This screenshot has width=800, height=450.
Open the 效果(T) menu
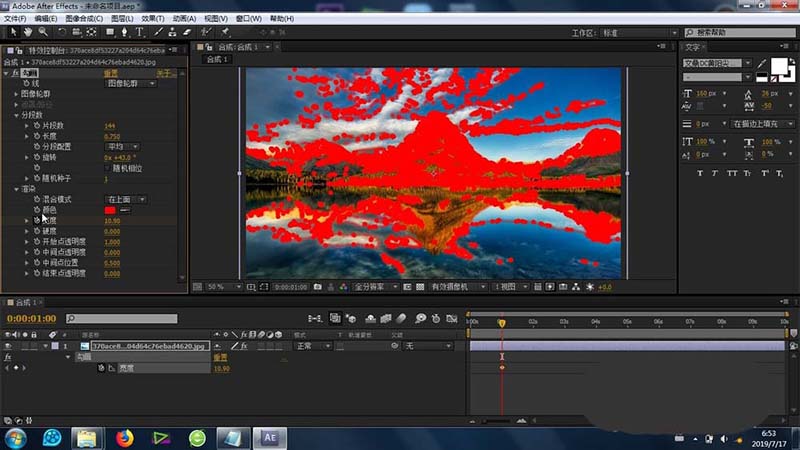153,18
